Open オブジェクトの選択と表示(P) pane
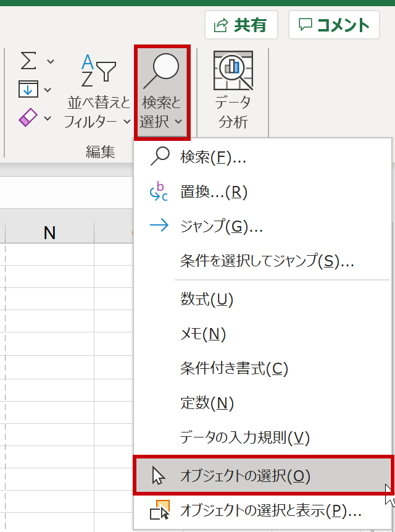Screen dimensions: 395x532 [270, 510]
